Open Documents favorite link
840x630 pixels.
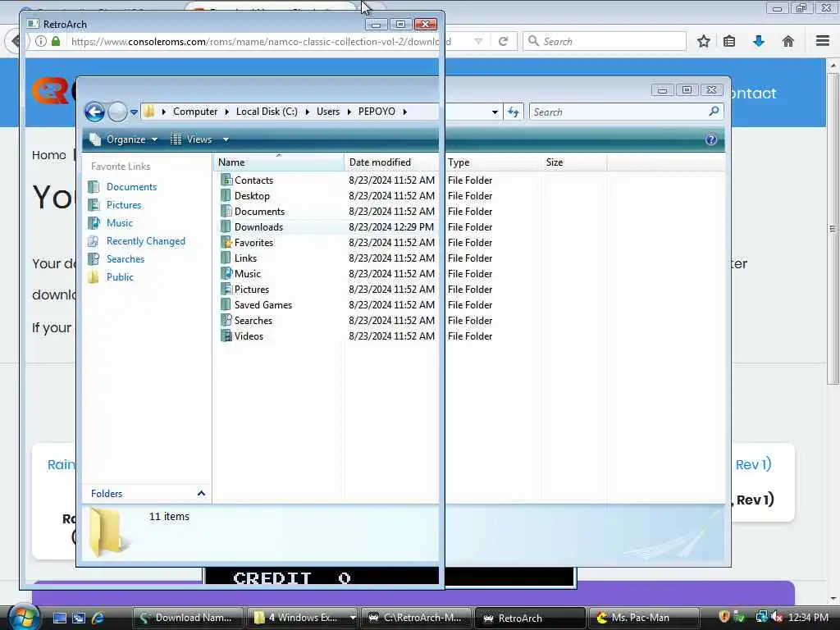[x=131, y=187]
